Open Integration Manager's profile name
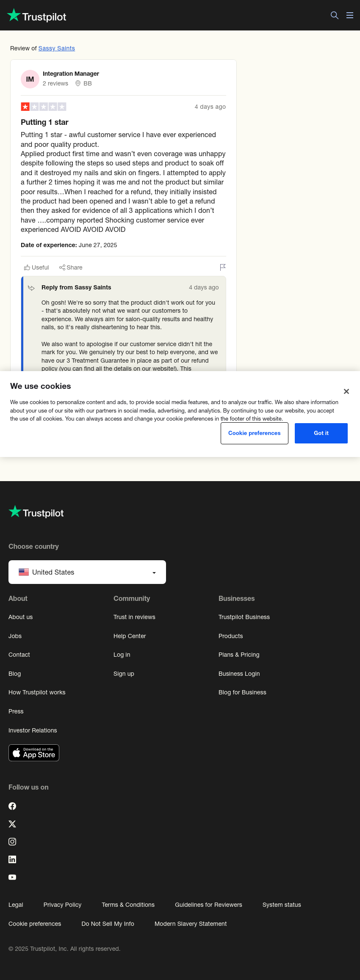 (x=71, y=74)
